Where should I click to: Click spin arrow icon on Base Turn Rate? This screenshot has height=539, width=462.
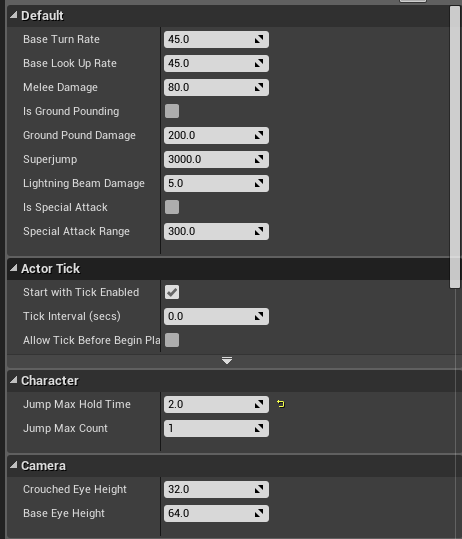(x=259, y=39)
